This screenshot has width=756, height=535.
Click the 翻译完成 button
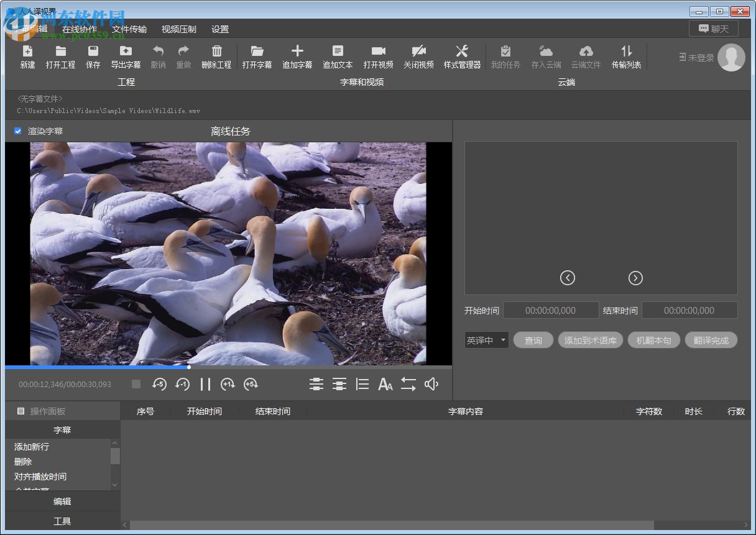click(711, 341)
